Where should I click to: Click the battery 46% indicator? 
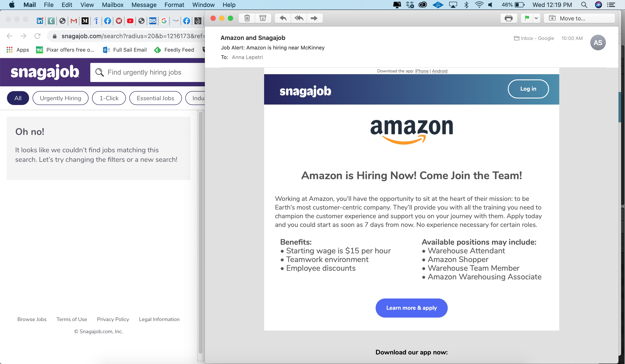[x=513, y=5]
